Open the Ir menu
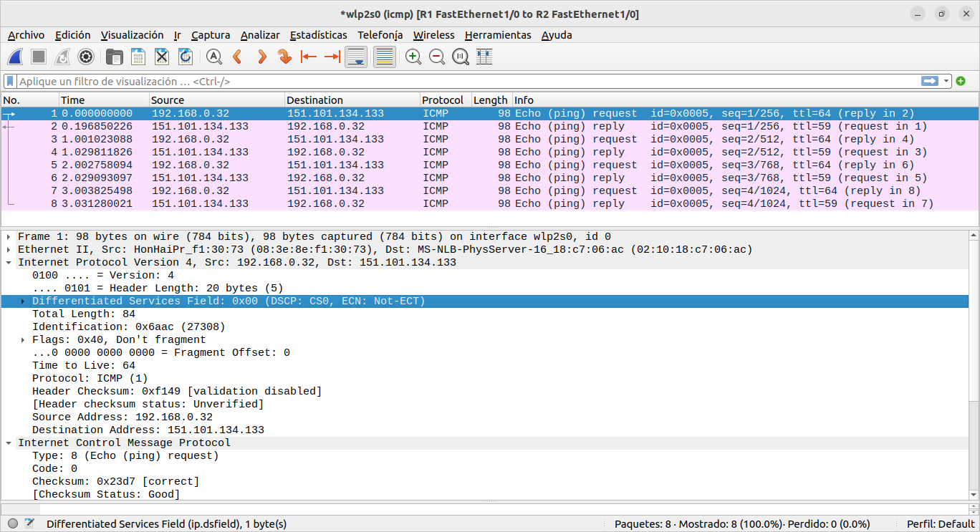The width and height of the screenshot is (980, 532). point(177,35)
